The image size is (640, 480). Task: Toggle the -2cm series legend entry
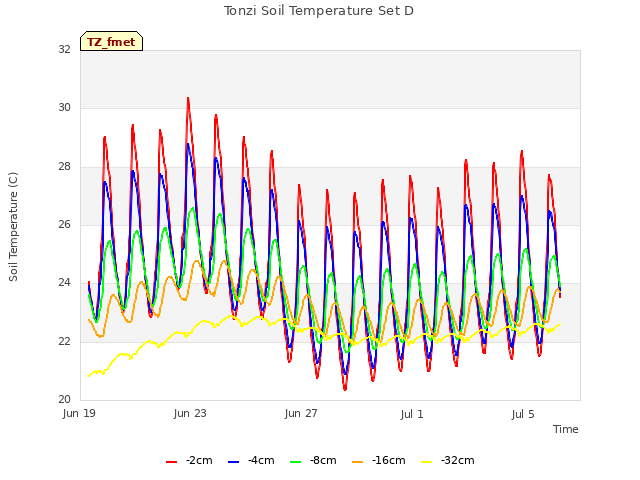pyautogui.click(x=189, y=461)
